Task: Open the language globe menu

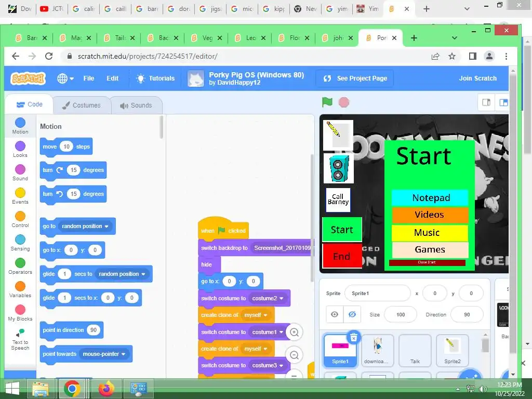Action: 65,78
